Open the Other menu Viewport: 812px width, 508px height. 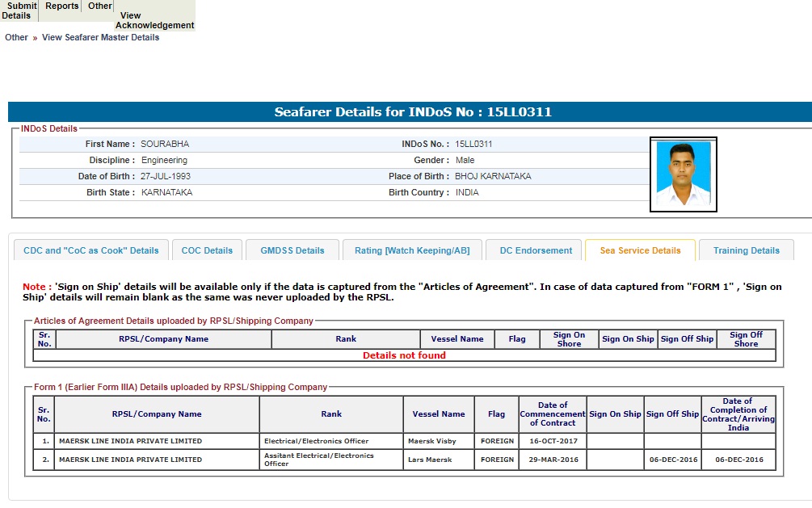click(x=100, y=6)
